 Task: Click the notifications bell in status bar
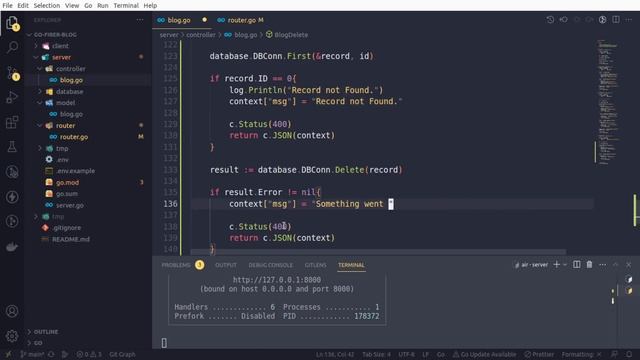pyautogui.click(x=629, y=354)
